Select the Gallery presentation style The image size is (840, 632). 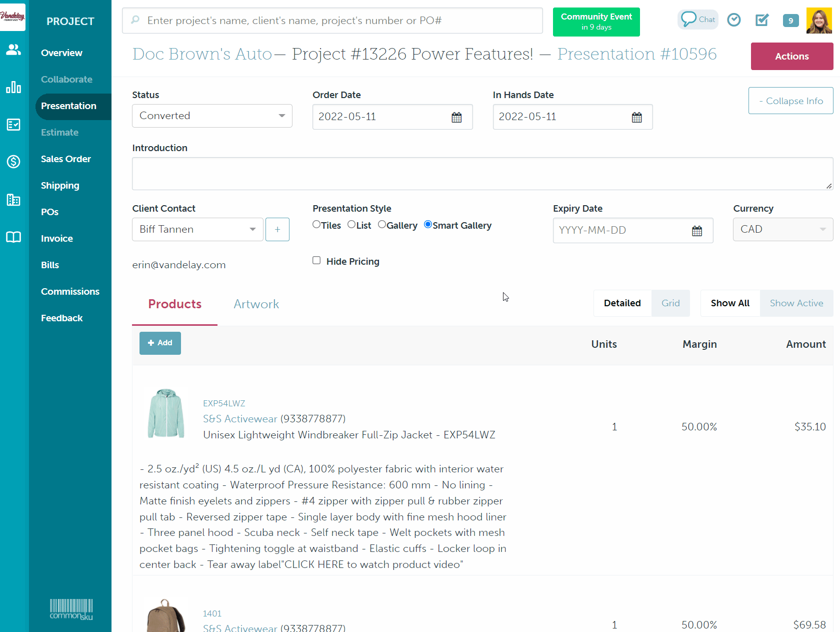(x=382, y=225)
